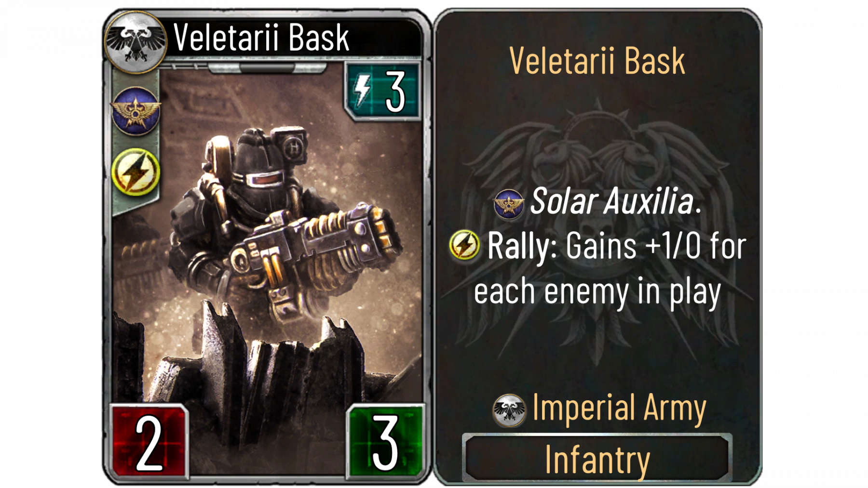This screenshot has width=868, height=488.
Task: Click the Rally icon beside ability text
Action: tap(464, 245)
